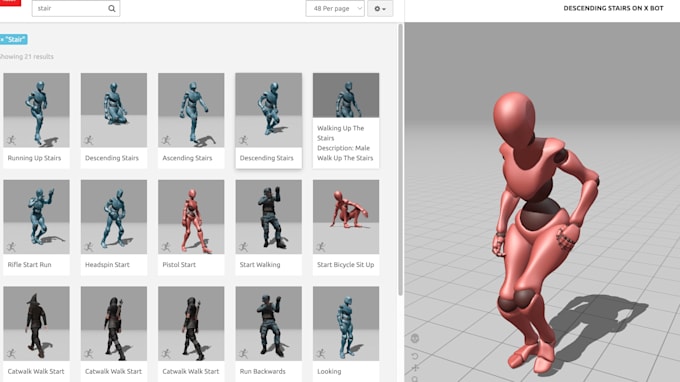The height and width of the screenshot is (382, 680).
Task: Open the gear settings dropdown
Action: [x=380, y=8]
